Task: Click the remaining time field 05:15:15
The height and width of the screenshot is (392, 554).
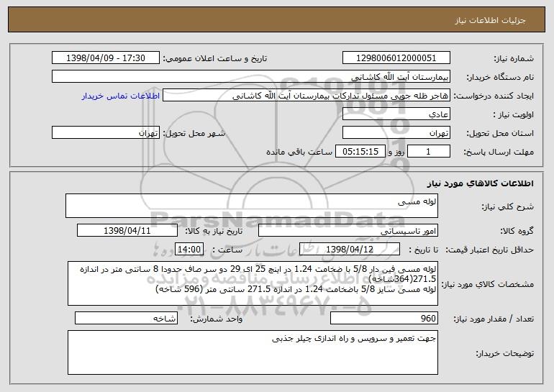Action: click(x=360, y=152)
